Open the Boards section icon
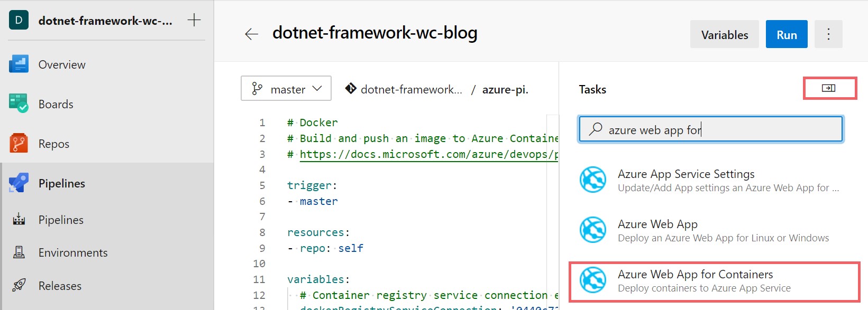The image size is (868, 310). point(18,104)
